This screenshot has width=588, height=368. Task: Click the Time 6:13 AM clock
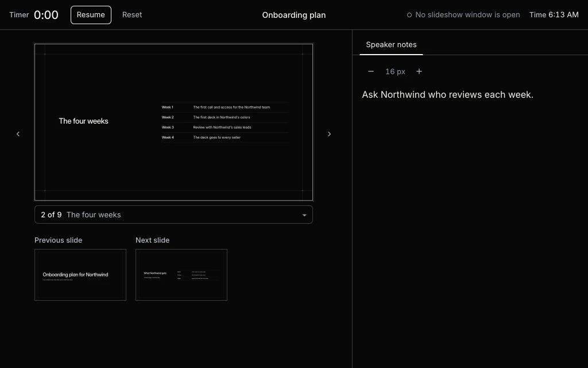[x=554, y=15]
